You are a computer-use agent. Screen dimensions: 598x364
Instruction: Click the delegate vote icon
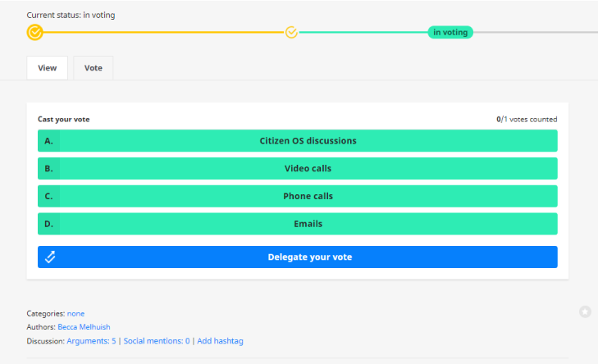tap(50, 257)
